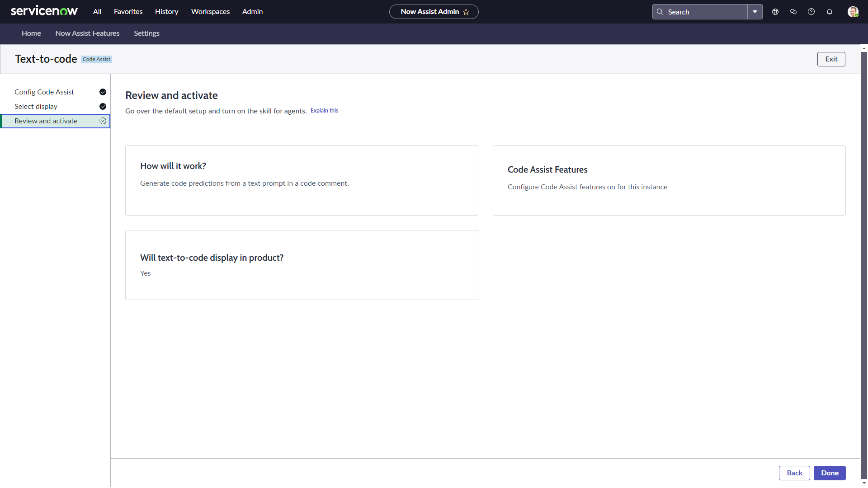Select the completed Select display step

36,107
